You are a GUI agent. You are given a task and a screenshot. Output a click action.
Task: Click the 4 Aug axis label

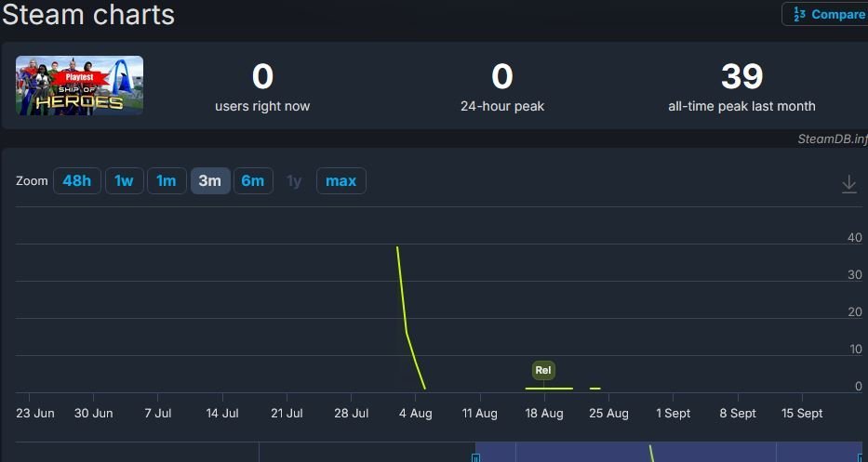(415, 414)
